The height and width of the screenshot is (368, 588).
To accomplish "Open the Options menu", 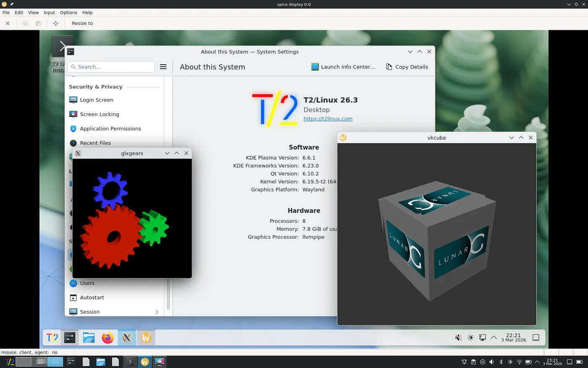I will [x=68, y=13].
